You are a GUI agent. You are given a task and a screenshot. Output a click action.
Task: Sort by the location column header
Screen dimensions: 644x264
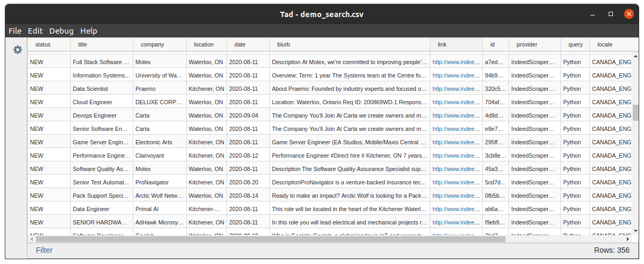207,44
